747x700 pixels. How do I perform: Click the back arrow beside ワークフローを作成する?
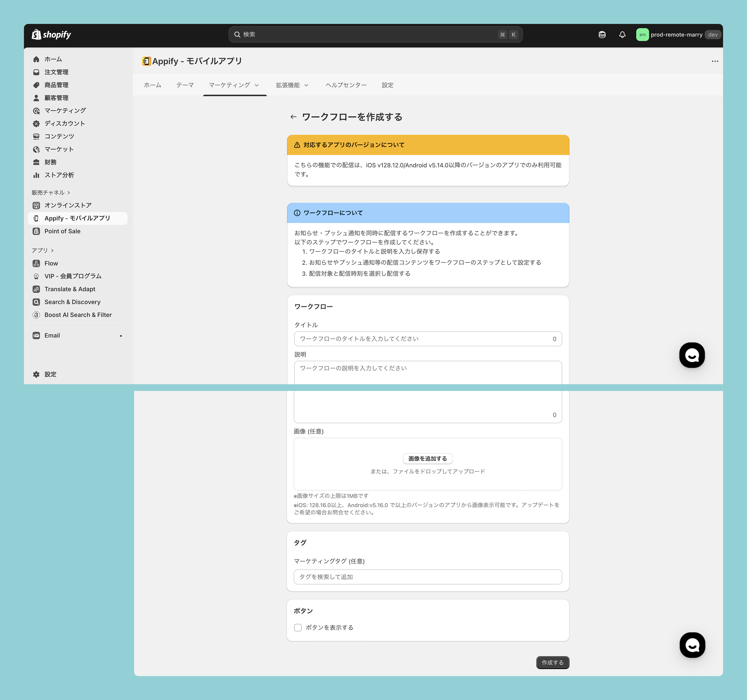click(x=294, y=117)
